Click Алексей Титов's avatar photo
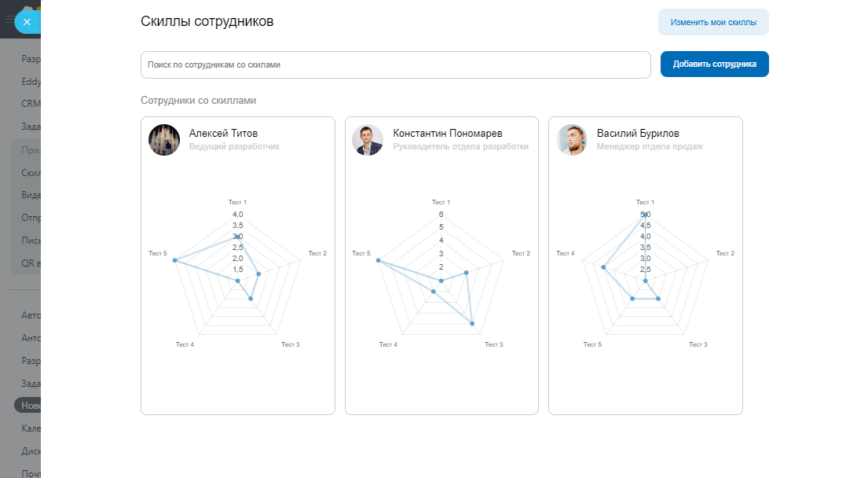Viewport: 868px width, 478px height. [164, 140]
